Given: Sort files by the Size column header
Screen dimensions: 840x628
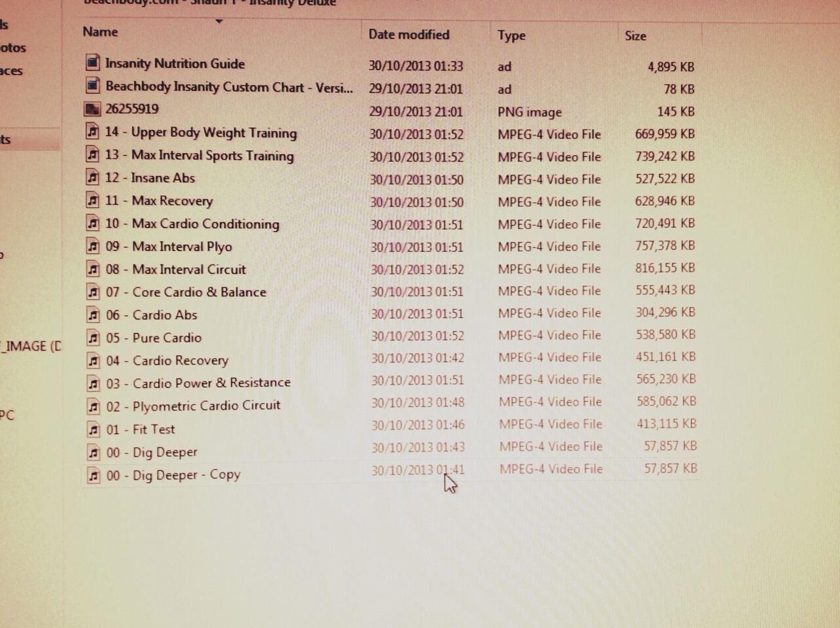Looking at the screenshot, I should coord(635,36).
